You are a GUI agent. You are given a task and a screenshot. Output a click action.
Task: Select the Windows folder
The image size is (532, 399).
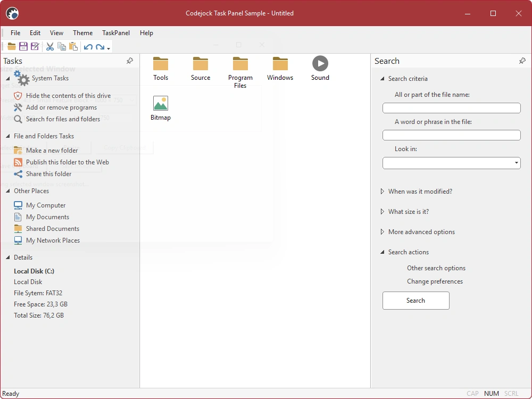[280, 69]
